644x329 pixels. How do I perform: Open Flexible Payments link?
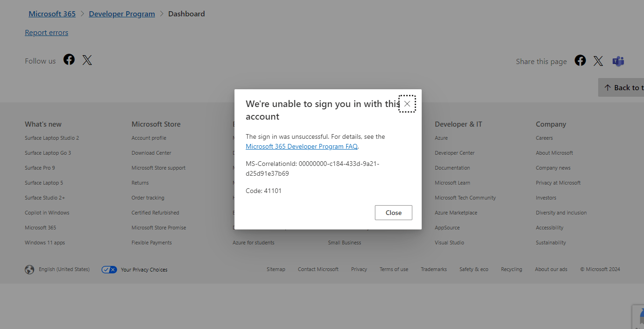coord(152,243)
